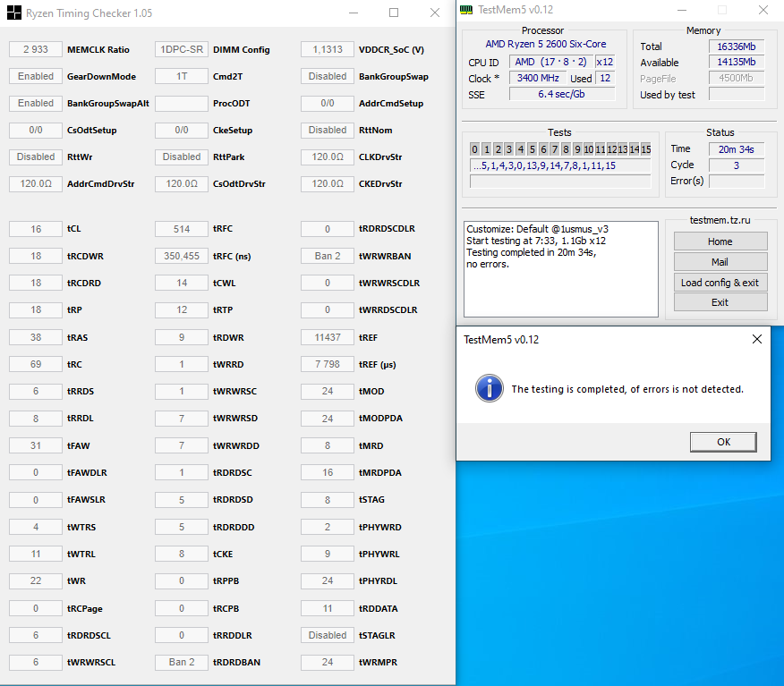Click the tCL value 16

click(x=36, y=229)
